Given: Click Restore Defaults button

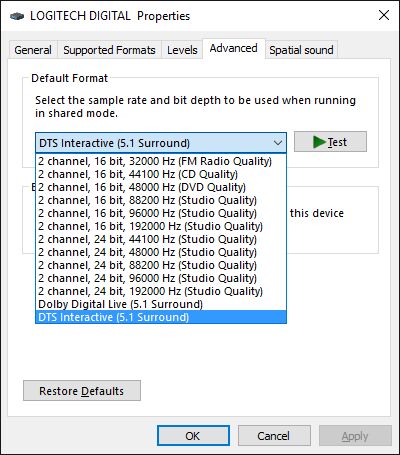Looking at the screenshot, I should [x=82, y=391].
